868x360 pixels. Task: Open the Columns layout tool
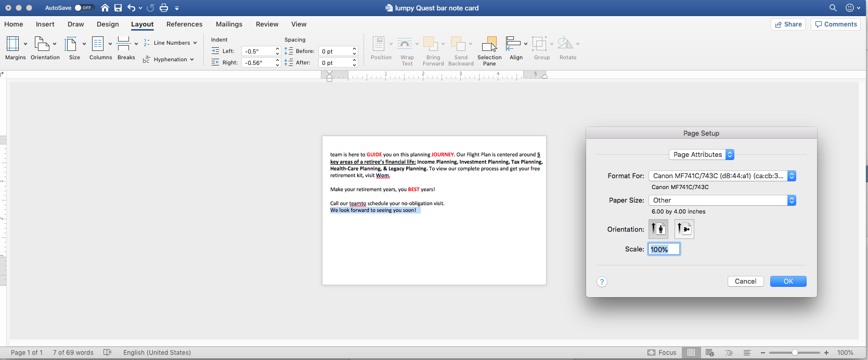98,44
